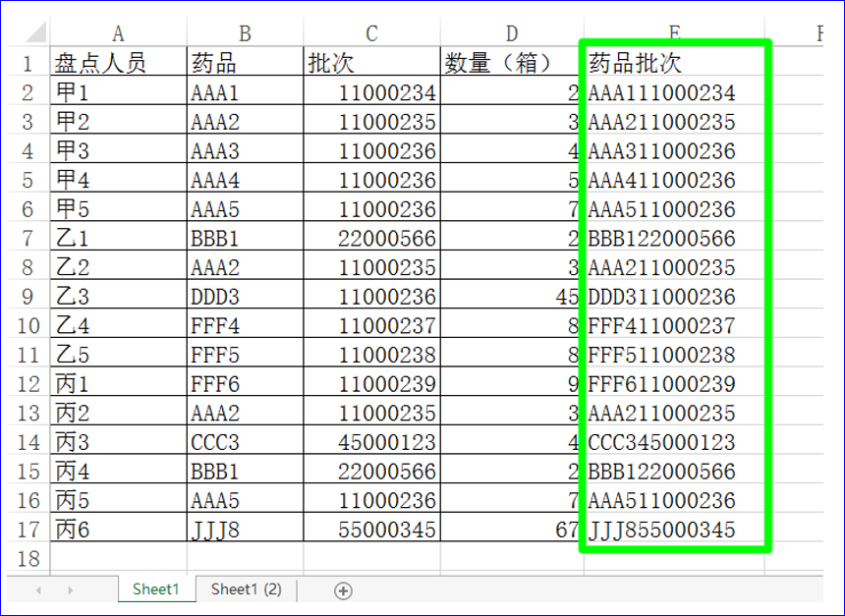845x616 pixels.
Task: Click the 盘点人员 header cell
Action: [x=119, y=63]
